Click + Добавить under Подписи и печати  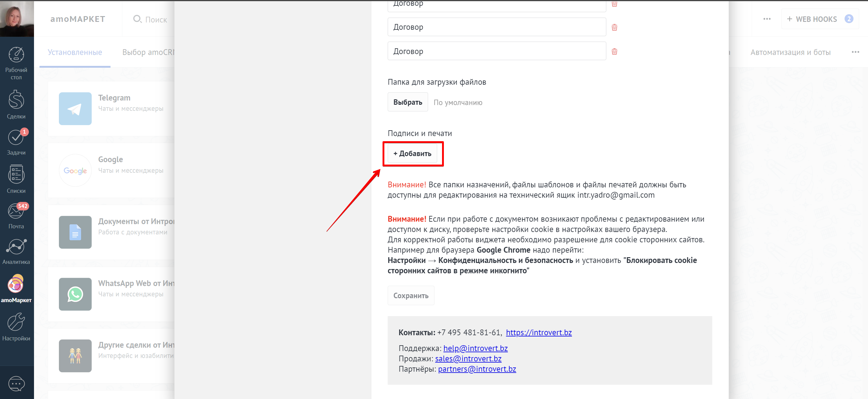pos(412,154)
